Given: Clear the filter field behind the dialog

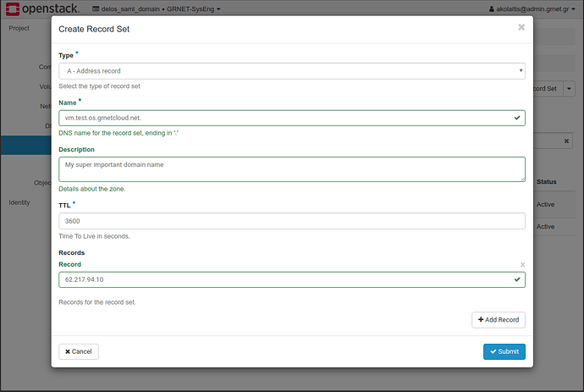Looking at the screenshot, I should 567,141.
